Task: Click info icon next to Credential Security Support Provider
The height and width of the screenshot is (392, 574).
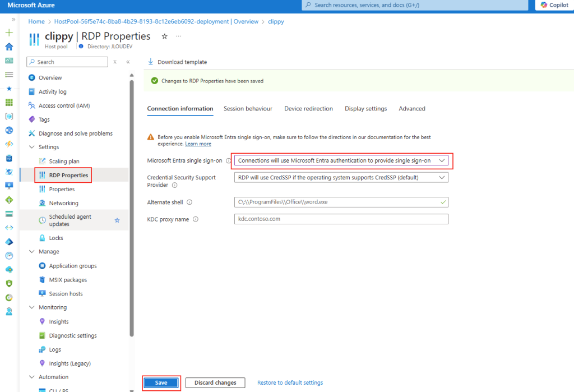Action: (x=175, y=185)
